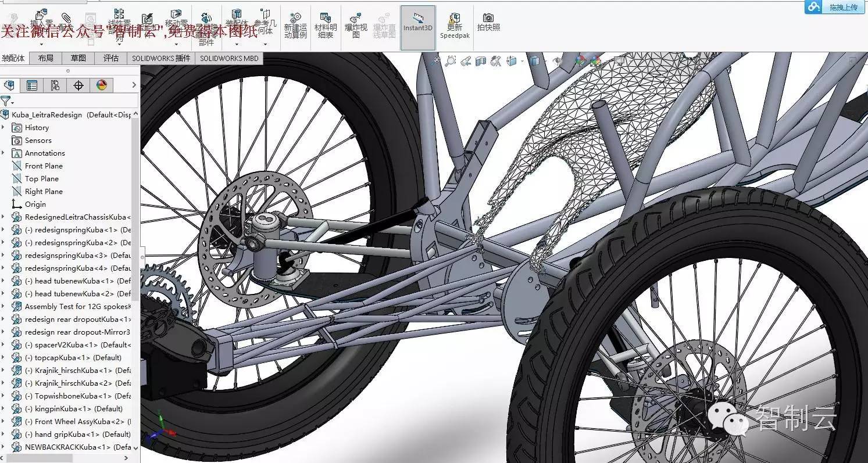The image size is (868, 463).
Task: Select (-) Krajnik_hirschKuba<2> item
Action: pos(78,383)
